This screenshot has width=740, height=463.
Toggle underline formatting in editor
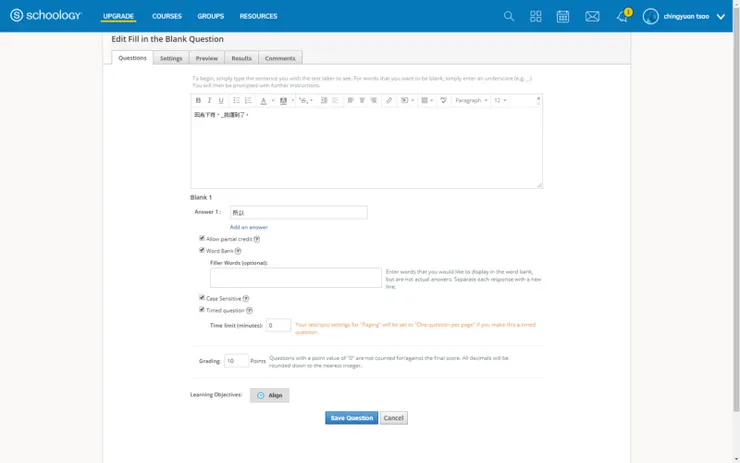coord(221,100)
